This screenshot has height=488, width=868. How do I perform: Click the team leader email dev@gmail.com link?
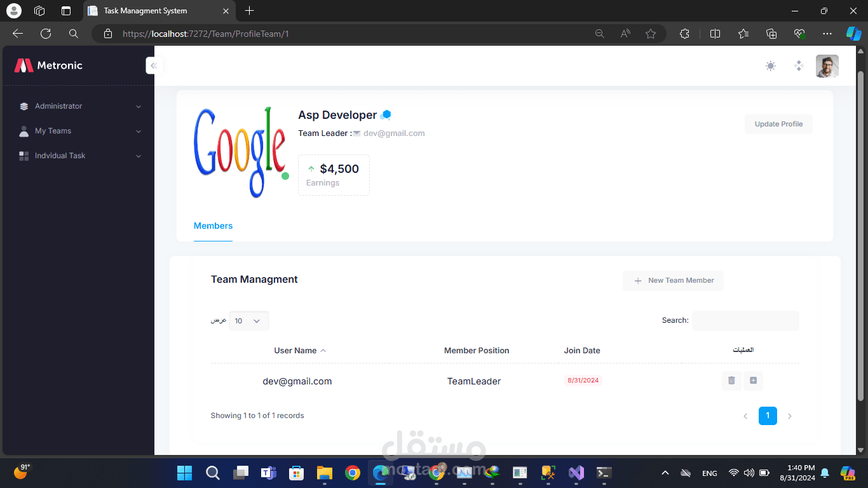tap(394, 133)
